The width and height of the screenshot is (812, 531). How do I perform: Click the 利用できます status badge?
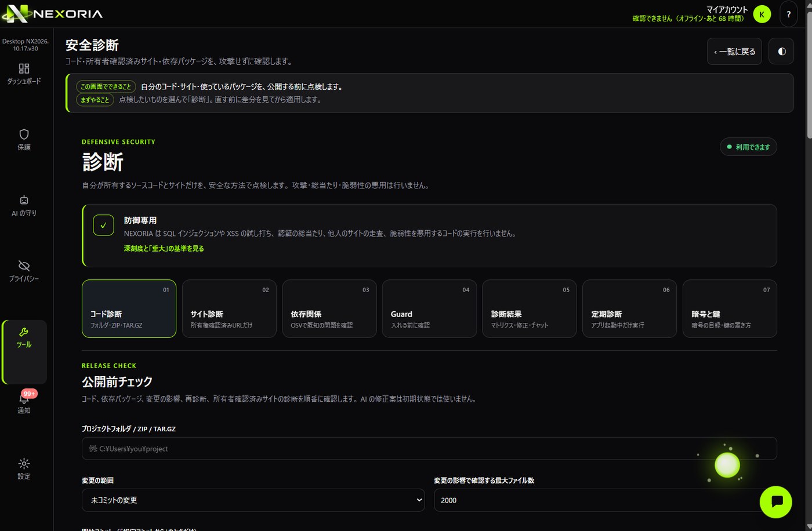748,147
